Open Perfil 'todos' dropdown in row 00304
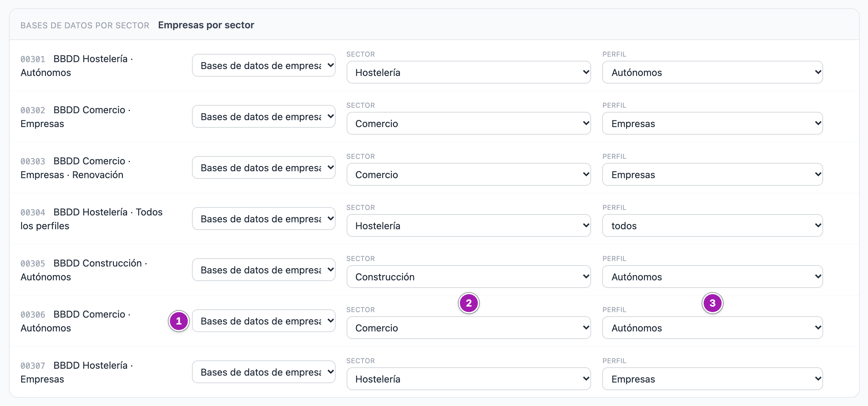Image resolution: width=868 pixels, height=406 pixels. point(712,225)
